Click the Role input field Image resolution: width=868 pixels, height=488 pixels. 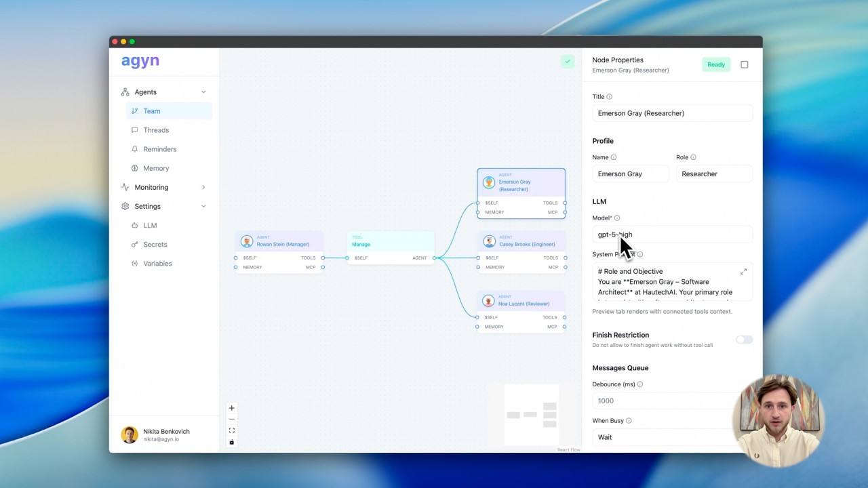[x=714, y=174]
